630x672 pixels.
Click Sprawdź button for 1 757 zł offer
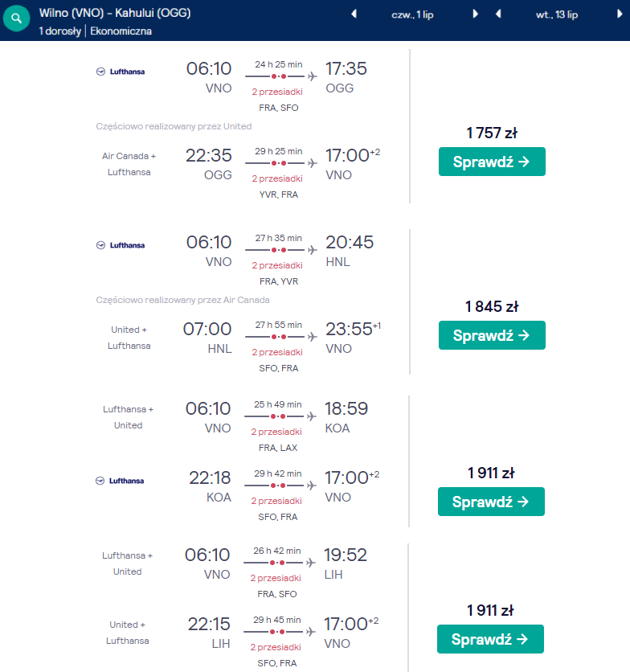point(492,162)
